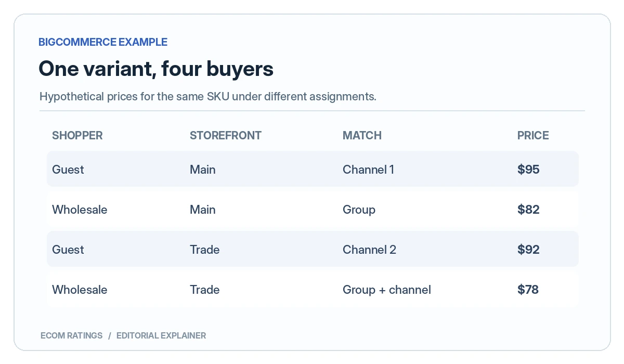Select Trade in the $78 row

[x=205, y=290]
